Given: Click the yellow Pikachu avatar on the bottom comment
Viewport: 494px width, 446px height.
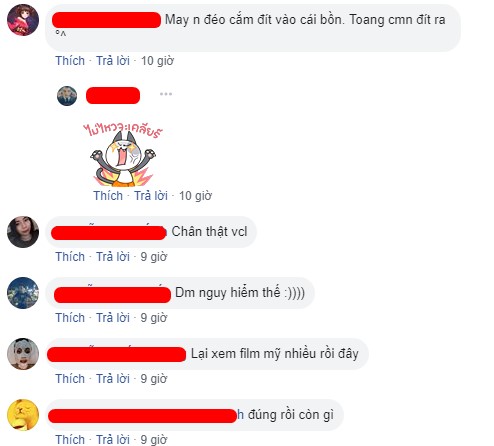Looking at the screenshot, I should tap(23, 415).
